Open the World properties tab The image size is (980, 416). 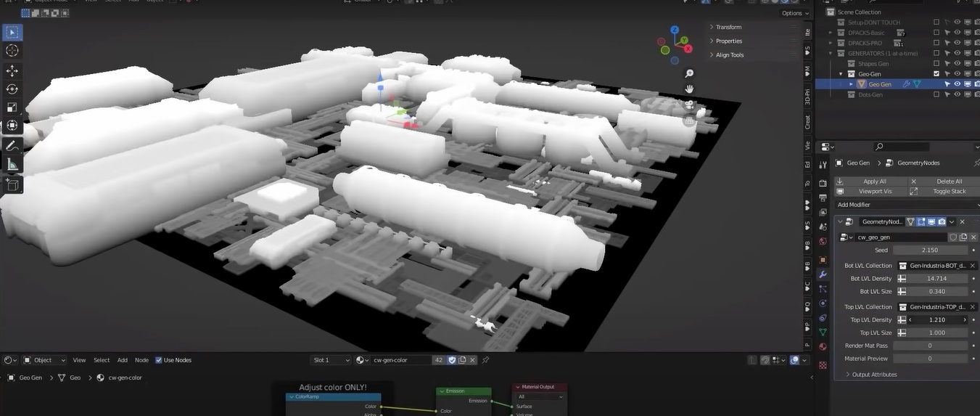pyautogui.click(x=823, y=242)
